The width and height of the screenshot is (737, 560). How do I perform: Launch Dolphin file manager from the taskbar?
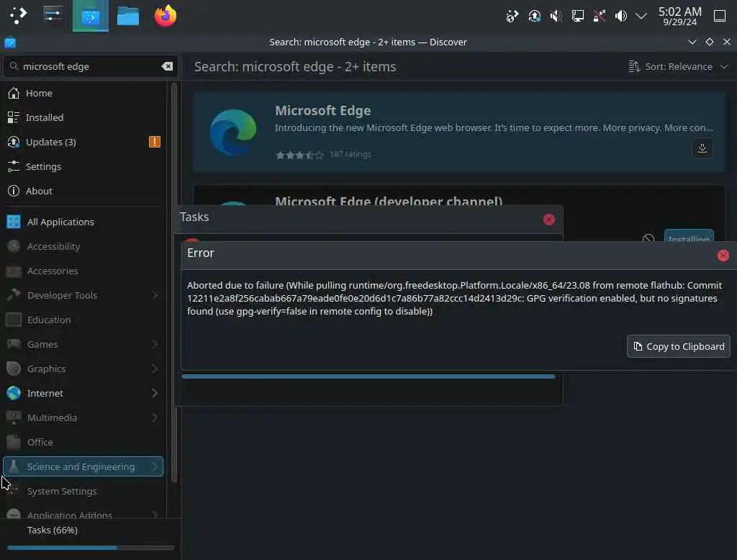click(128, 16)
